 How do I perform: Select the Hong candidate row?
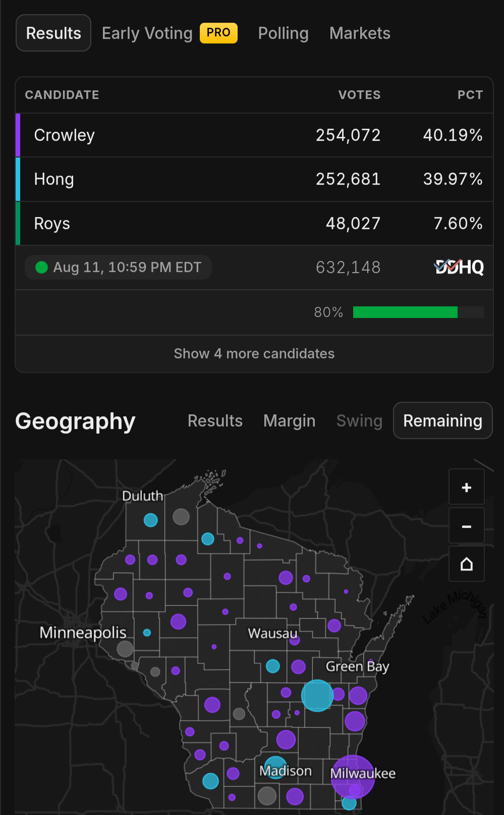click(254, 179)
